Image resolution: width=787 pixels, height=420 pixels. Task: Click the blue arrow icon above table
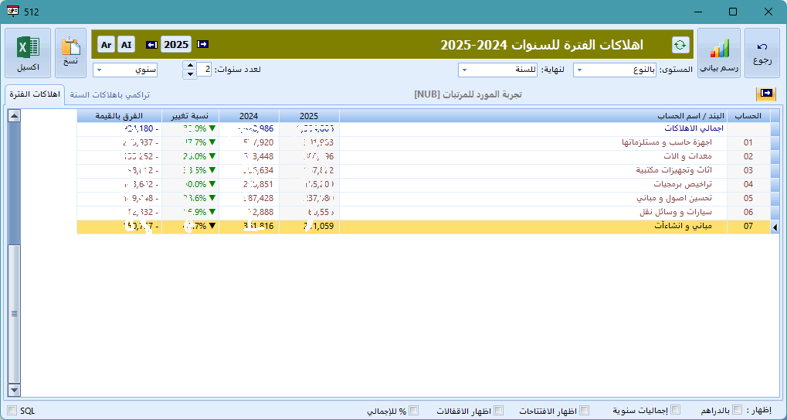pos(767,94)
